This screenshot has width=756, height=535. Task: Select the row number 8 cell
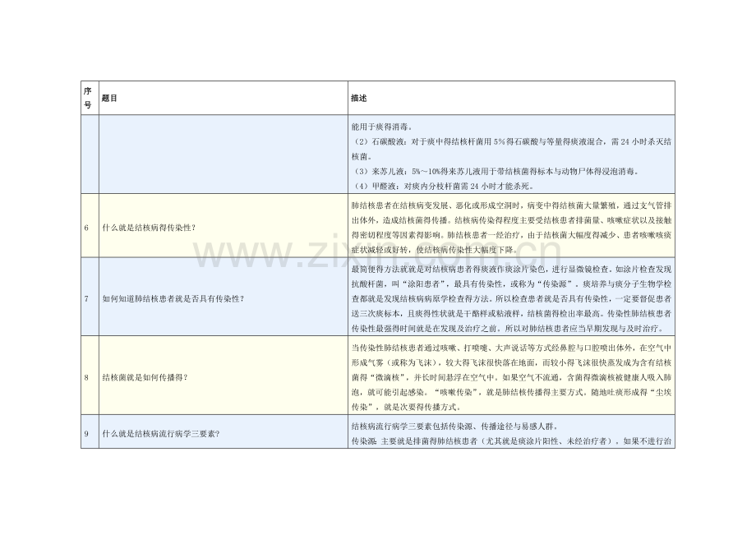tap(88, 376)
